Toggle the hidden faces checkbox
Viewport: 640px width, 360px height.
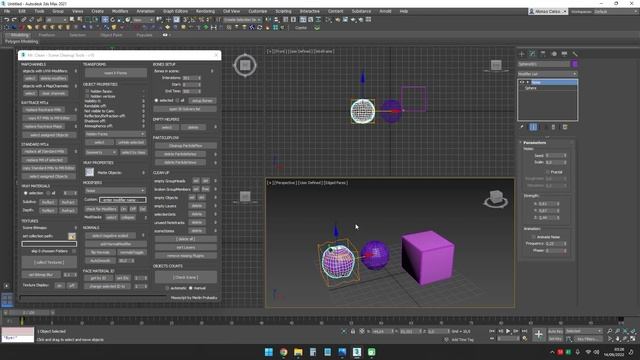[x=87, y=91]
